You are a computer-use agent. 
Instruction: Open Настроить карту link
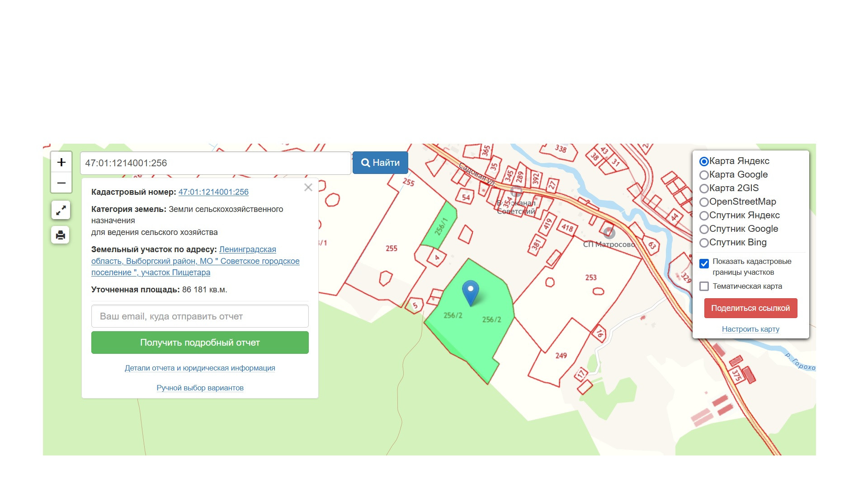(750, 329)
